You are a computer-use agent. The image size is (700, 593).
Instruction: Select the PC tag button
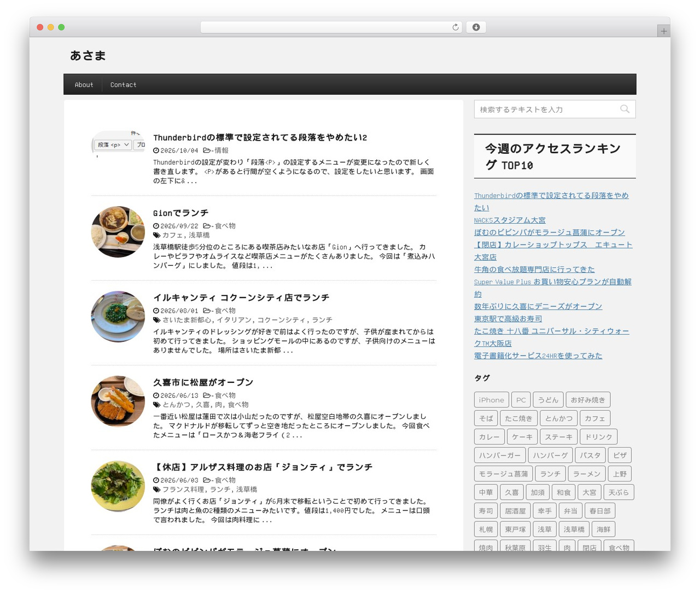(x=521, y=400)
